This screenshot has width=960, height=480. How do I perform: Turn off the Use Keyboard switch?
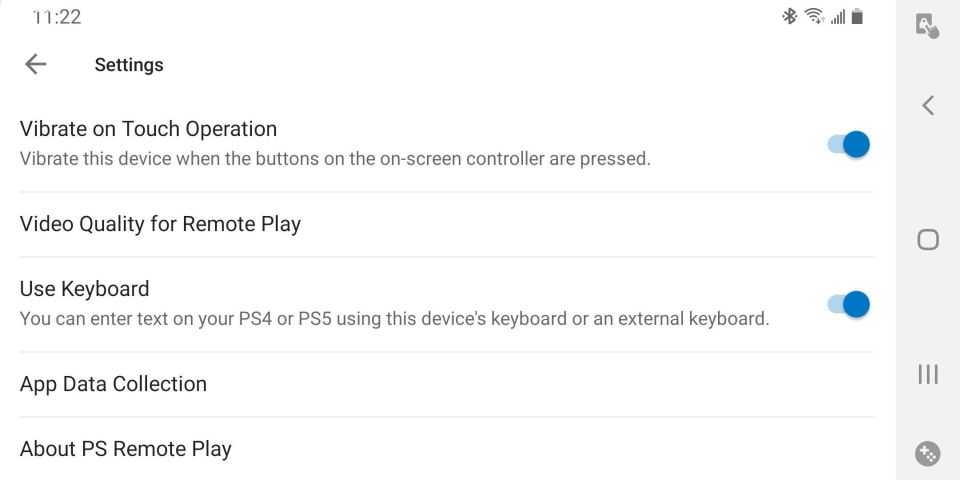[849, 304]
